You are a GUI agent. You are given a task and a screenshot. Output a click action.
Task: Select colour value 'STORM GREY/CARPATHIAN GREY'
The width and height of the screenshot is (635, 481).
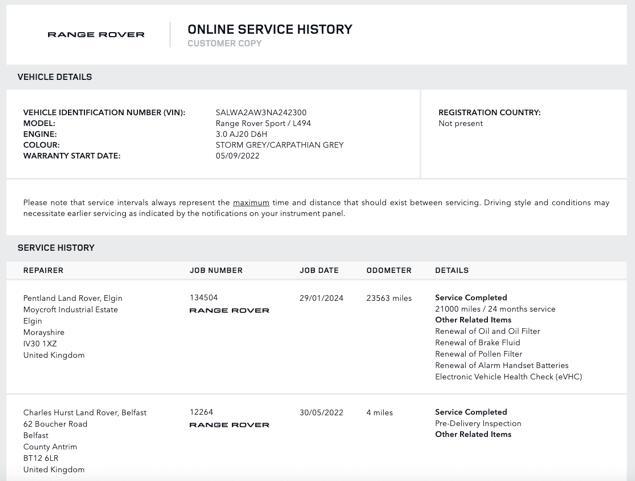[279, 145]
